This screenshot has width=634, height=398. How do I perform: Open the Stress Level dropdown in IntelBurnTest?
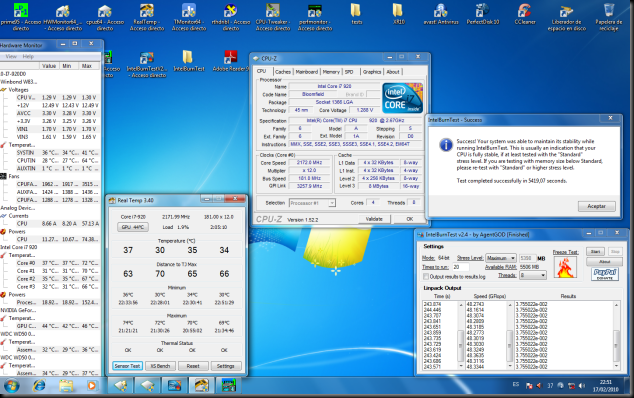point(501,258)
